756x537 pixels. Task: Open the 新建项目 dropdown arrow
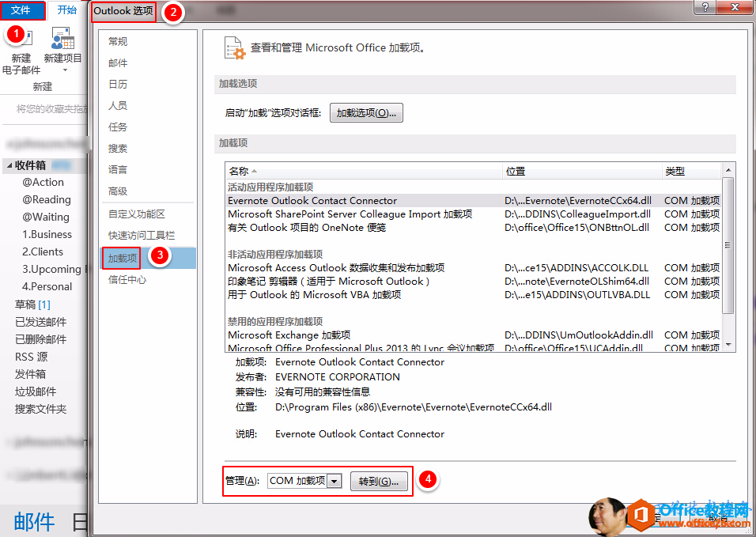coord(65,70)
